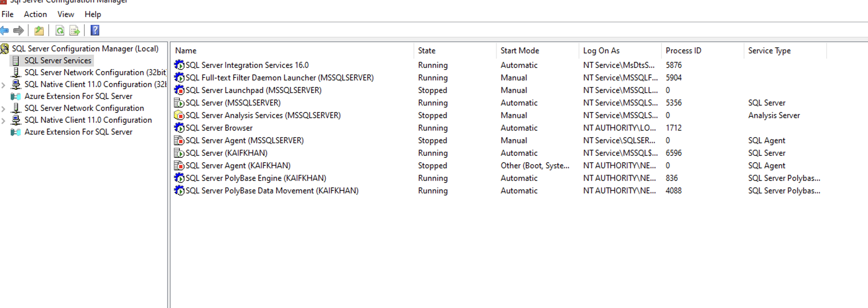Click the Export List toolbar icon
The image size is (868, 308).
[x=74, y=31]
